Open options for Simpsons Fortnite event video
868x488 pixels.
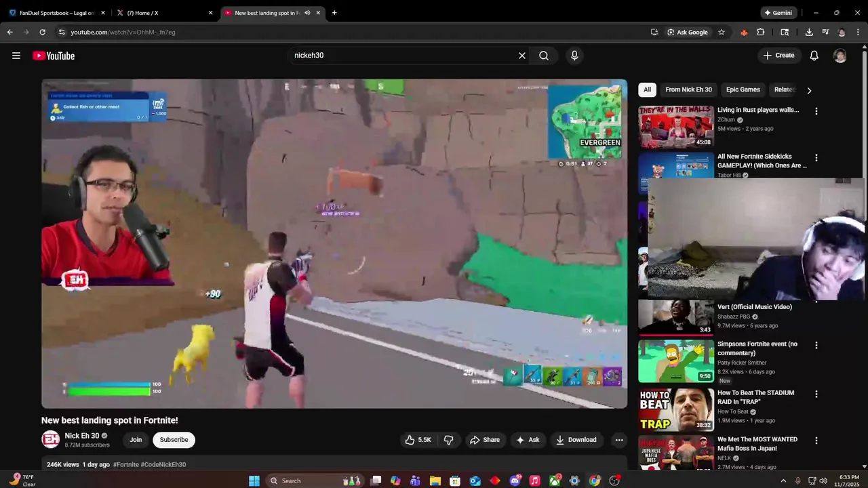click(816, 345)
